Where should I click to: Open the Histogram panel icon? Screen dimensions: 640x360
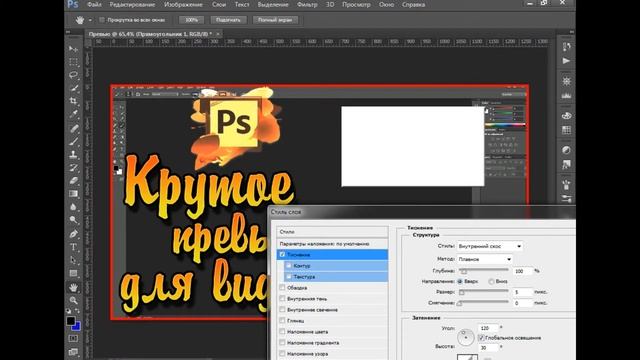point(566,95)
